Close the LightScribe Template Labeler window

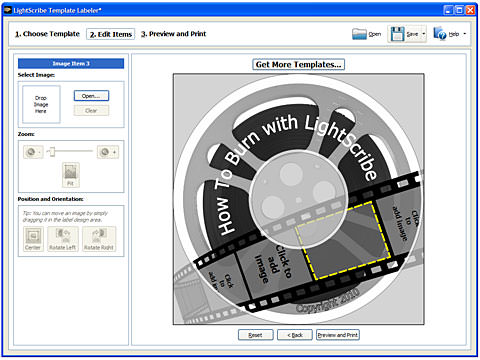point(470,10)
